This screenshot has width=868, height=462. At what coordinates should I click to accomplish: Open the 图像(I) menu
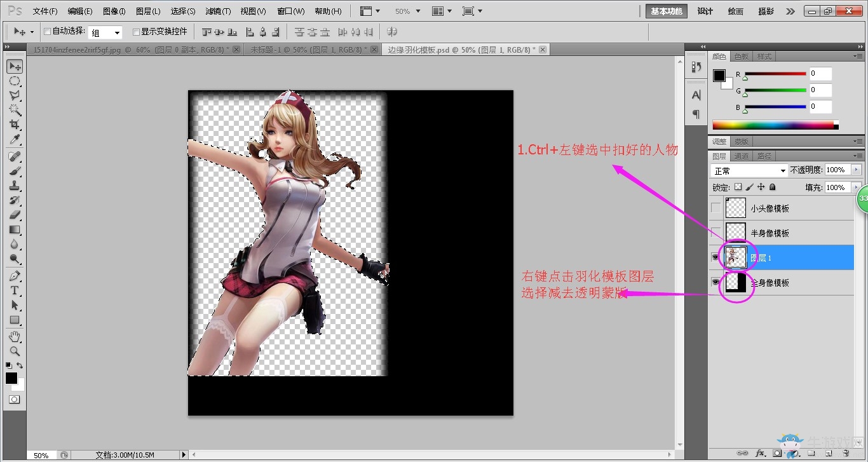click(114, 11)
